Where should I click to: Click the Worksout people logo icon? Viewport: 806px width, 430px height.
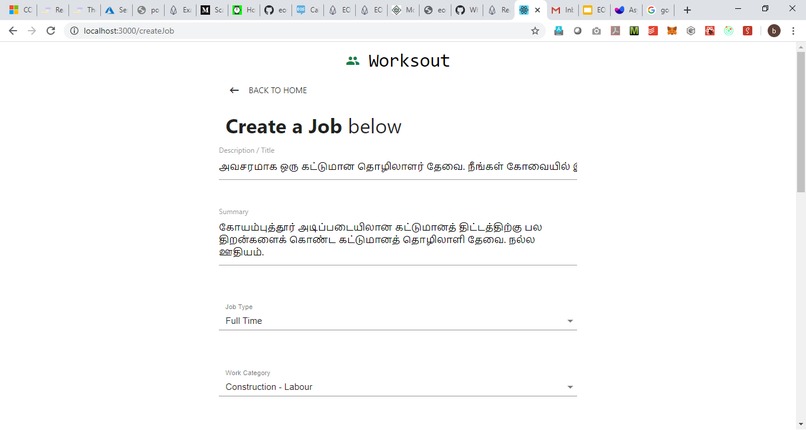pos(353,61)
